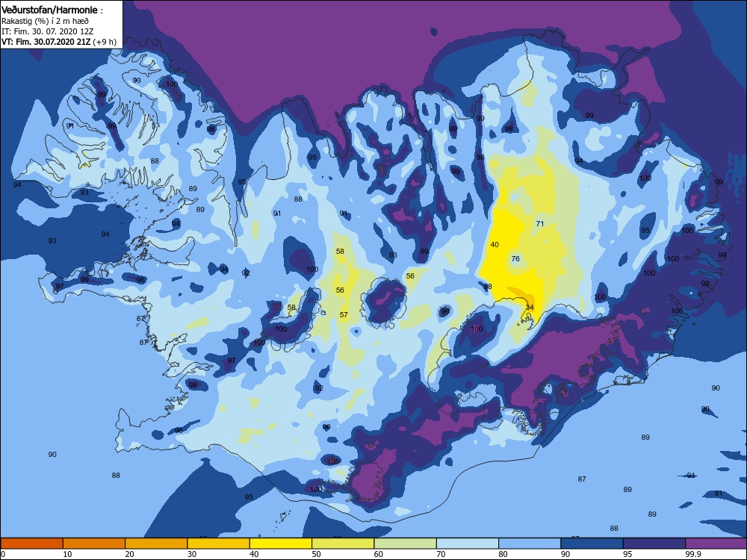This screenshot has height=560, width=747.
Task: Click the '30' legend tick label
Action: point(192,554)
